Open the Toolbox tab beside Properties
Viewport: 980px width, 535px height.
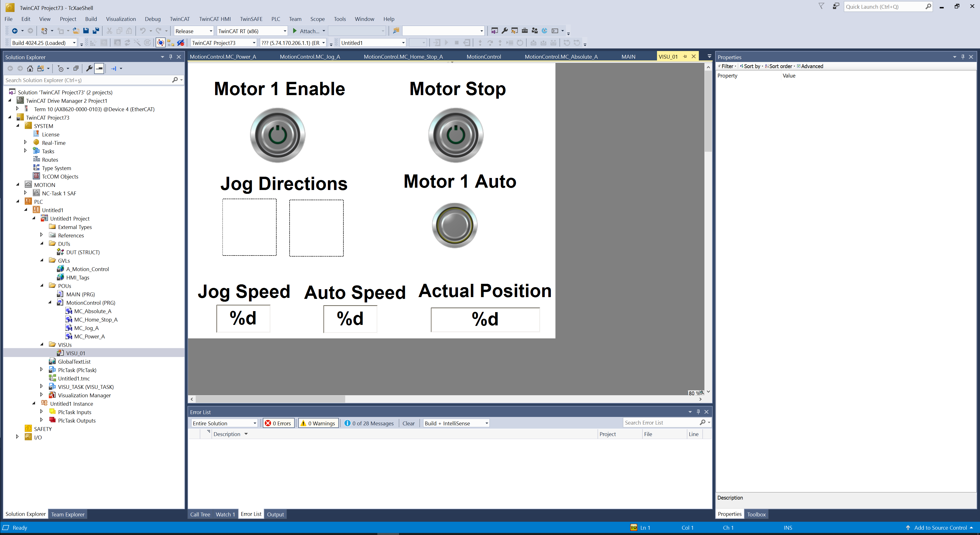click(x=756, y=514)
